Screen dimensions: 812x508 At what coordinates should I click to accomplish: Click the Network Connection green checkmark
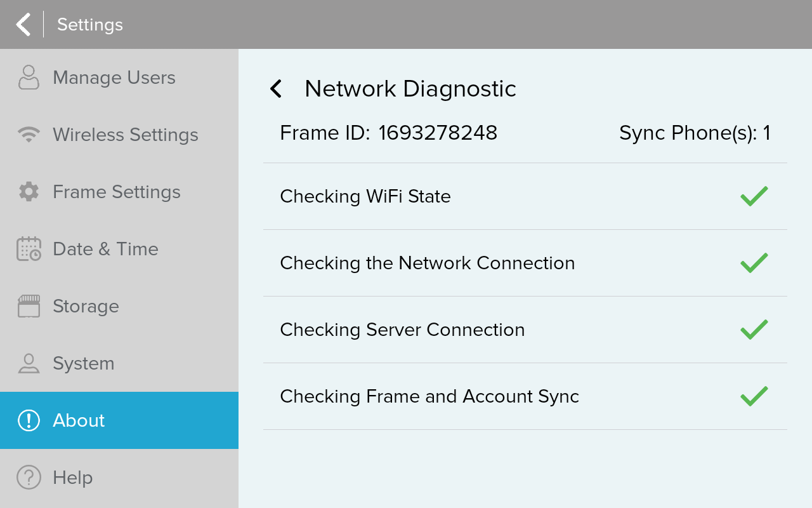[x=754, y=263]
